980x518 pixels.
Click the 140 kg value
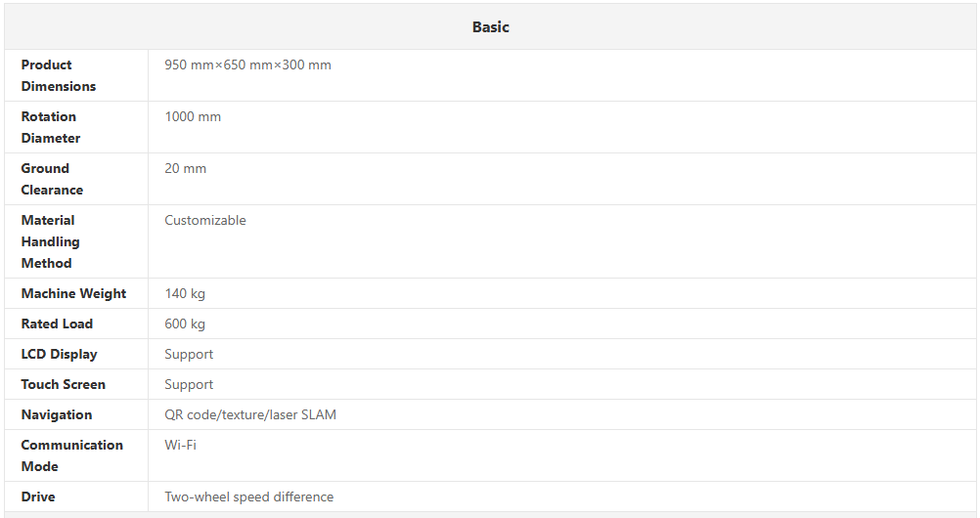click(185, 294)
